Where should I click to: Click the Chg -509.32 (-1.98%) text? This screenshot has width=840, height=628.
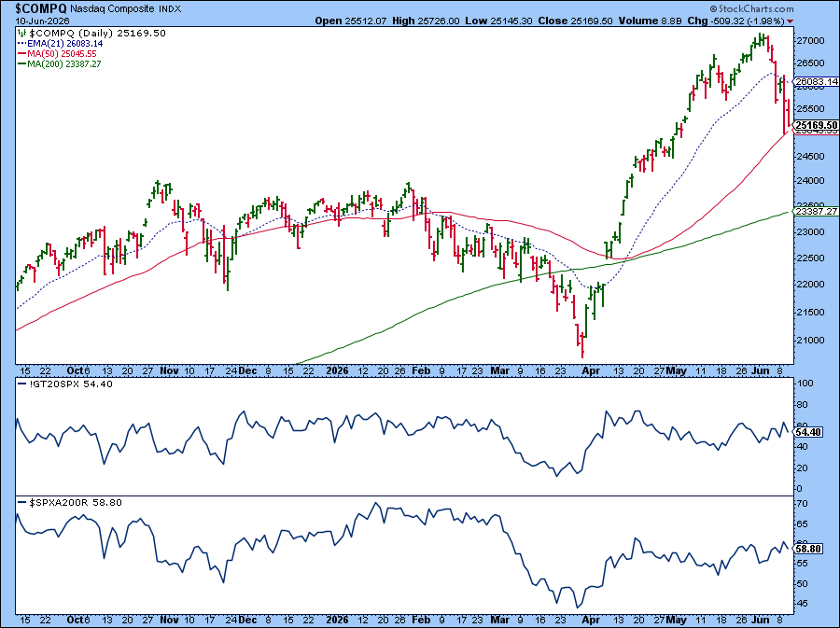[x=736, y=21]
